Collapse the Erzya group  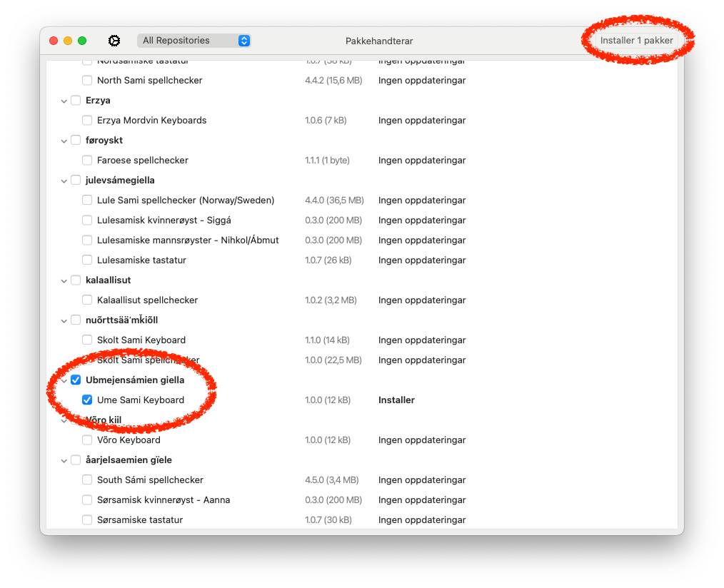64,101
